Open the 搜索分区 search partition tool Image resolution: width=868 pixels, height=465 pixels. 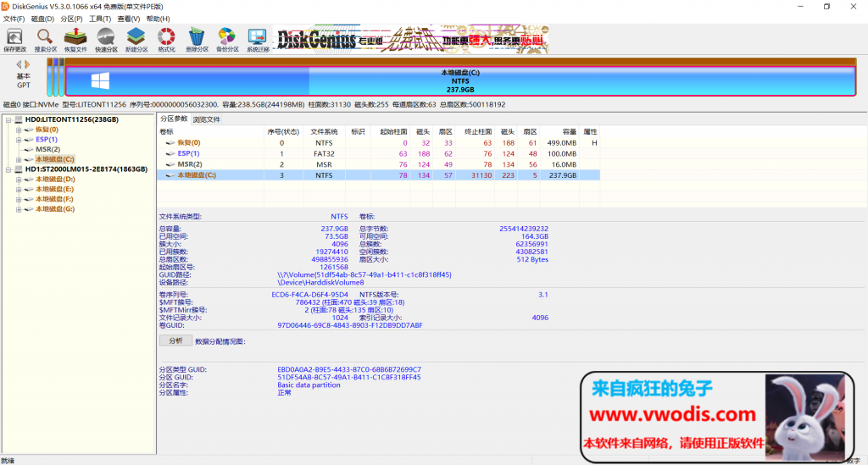point(45,41)
